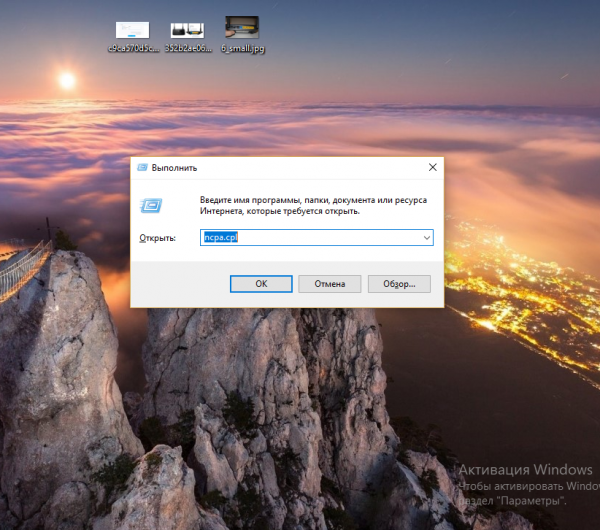The image size is (600, 530).
Task: Open file browser via Обзор button
Action: click(398, 283)
